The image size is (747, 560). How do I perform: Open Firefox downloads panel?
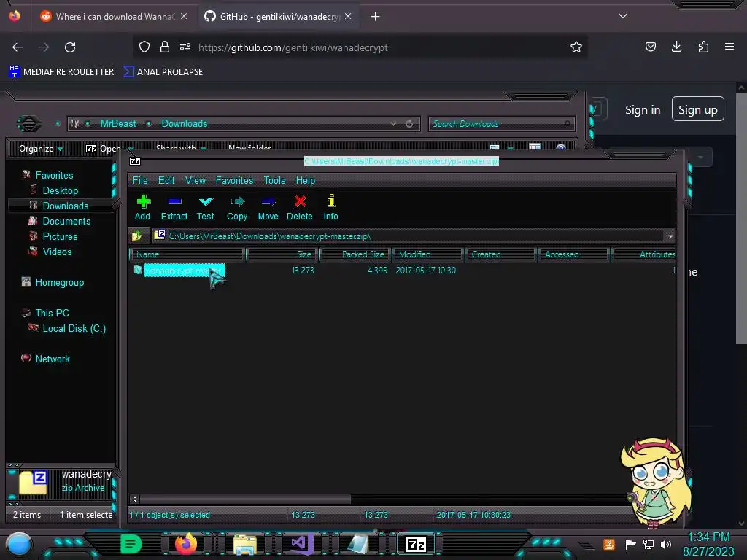tap(676, 47)
